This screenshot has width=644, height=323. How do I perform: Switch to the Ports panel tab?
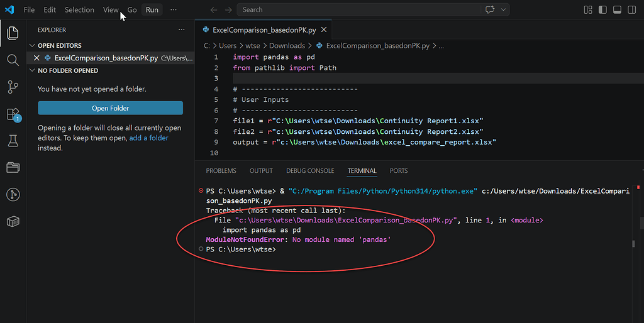click(399, 171)
